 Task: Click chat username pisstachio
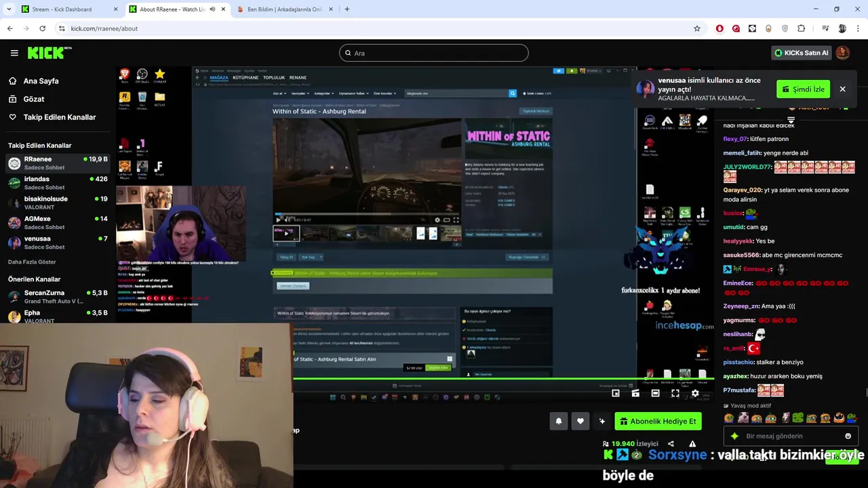click(x=738, y=362)
